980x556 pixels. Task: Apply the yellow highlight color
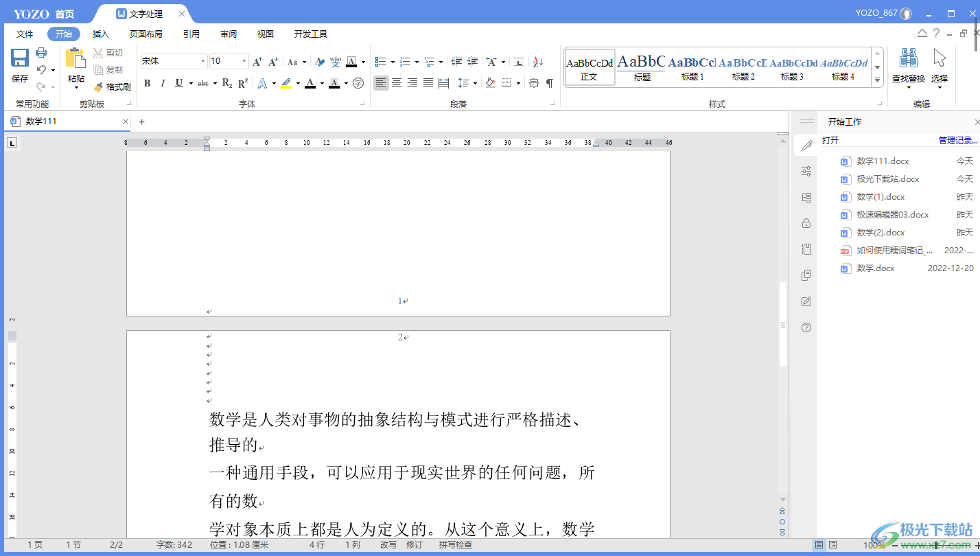pos(286,83)
